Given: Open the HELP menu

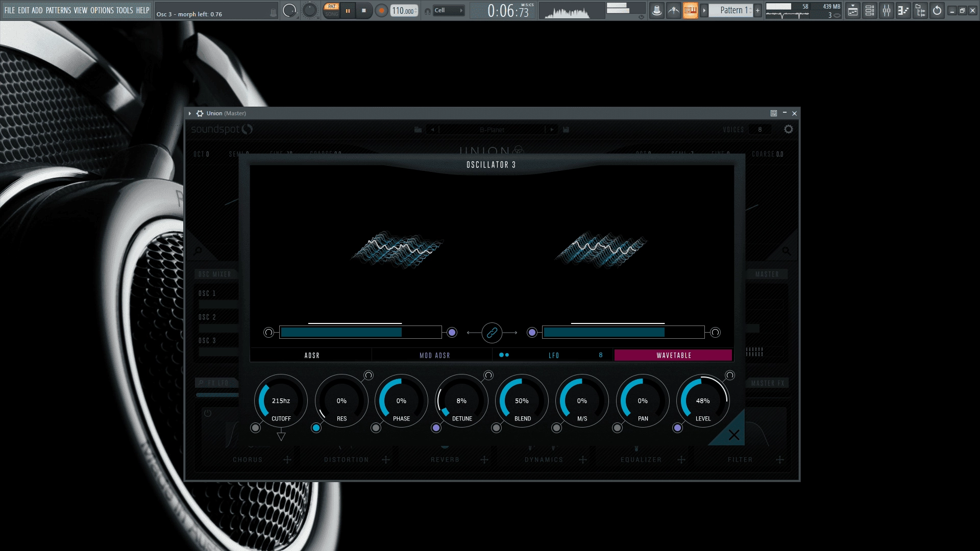Looking at the screenshot, I should click(142, 10).
